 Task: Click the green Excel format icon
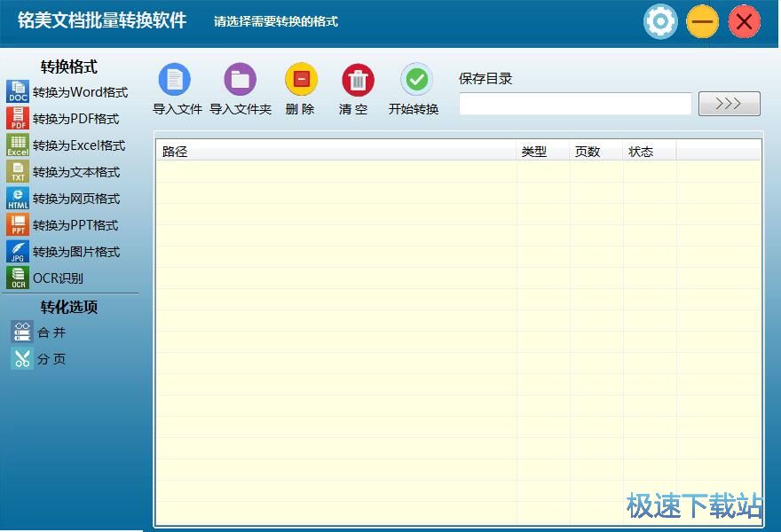point(18,145)
